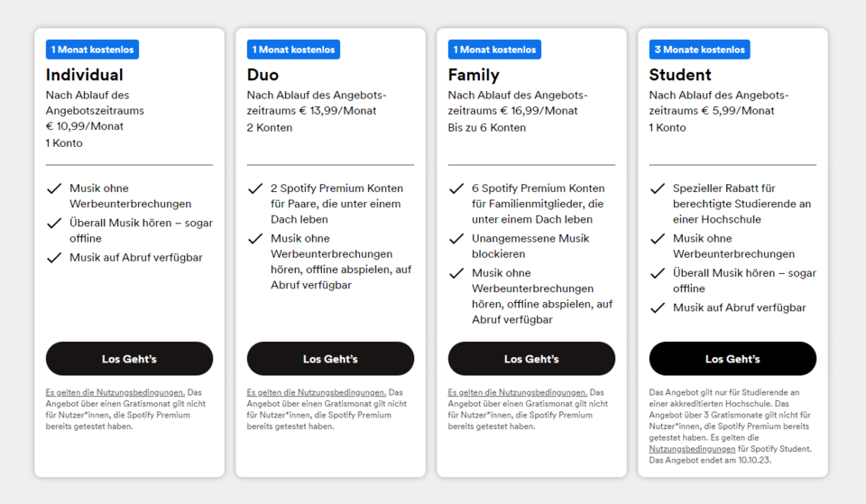Click the "3 Monate kostenlos" badge
This screenshot has width=866, height=504.
pos(699,50)
